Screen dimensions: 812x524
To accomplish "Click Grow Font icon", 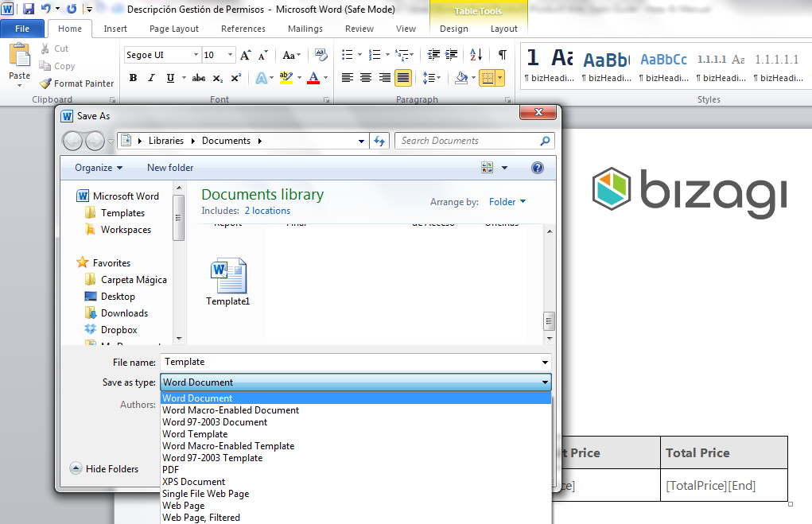I will pos(246,55).
